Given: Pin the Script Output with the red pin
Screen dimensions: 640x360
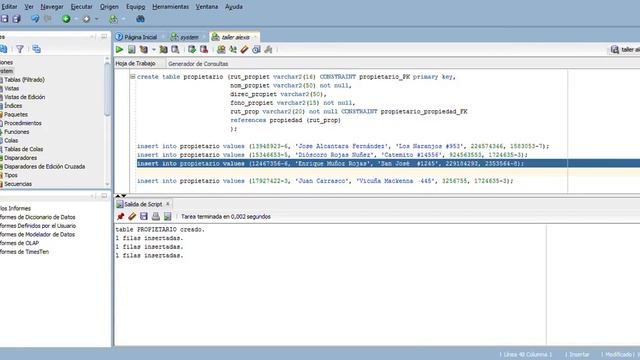Looking at the screenshot, I should [x=120, y=216].
